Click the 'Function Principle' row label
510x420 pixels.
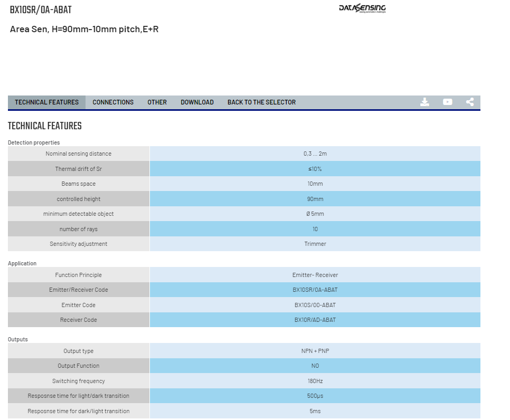pos(78,275)
